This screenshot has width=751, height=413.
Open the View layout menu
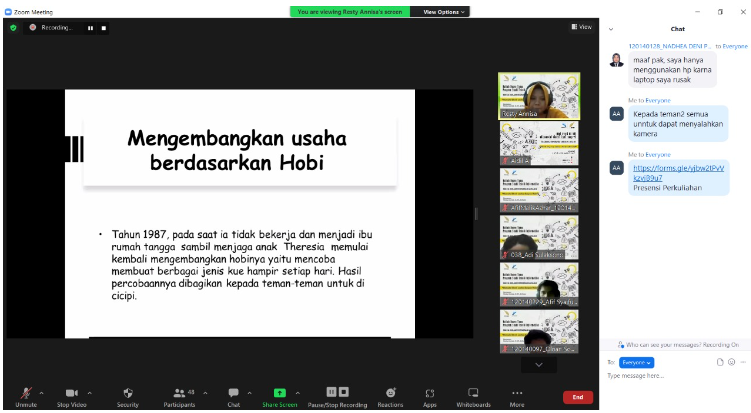coord(581,27)
